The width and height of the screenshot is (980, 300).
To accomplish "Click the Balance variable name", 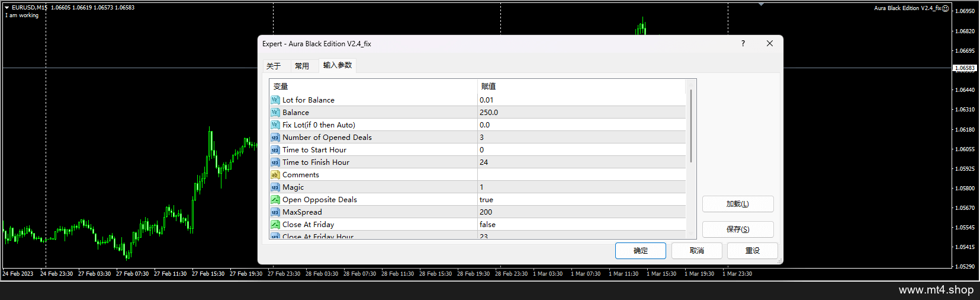I will pos(295,113).
